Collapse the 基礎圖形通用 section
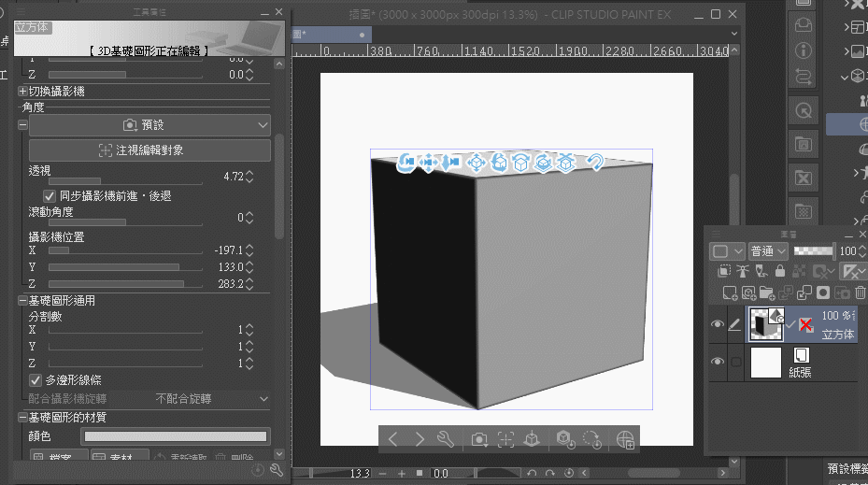868x485 pixels. (23, 301)
